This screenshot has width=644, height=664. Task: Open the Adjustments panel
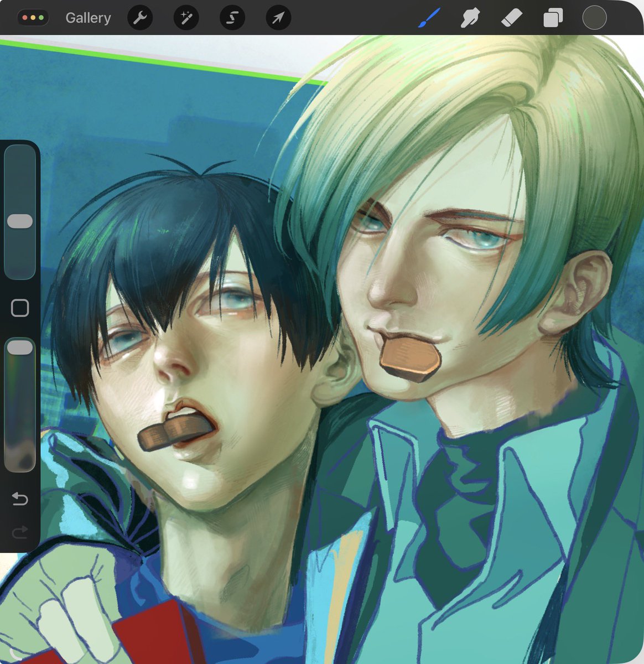[x=186, y=17]
